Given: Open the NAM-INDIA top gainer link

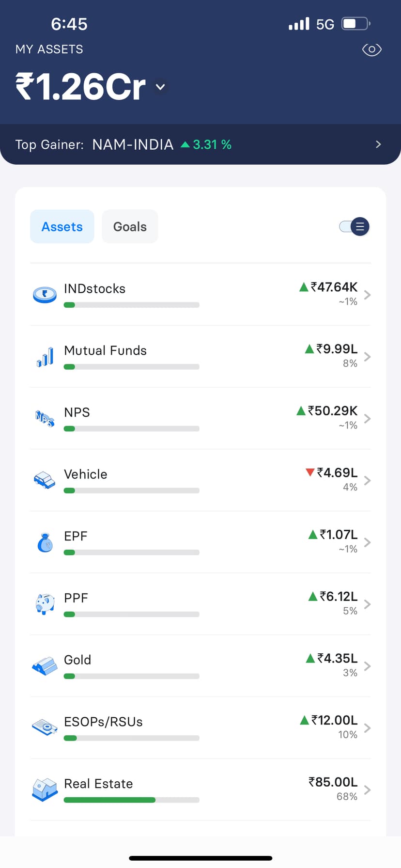Looking at the screenshot, I should coord(133,144).
